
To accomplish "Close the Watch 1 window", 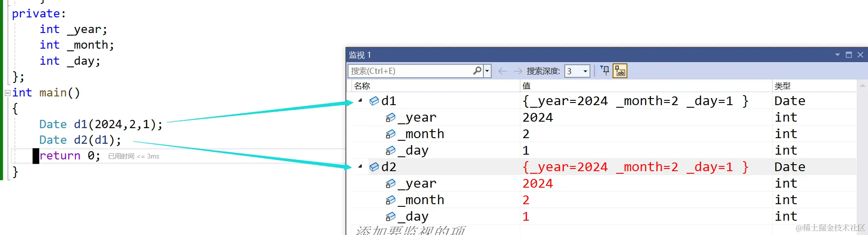I will 860,55.
